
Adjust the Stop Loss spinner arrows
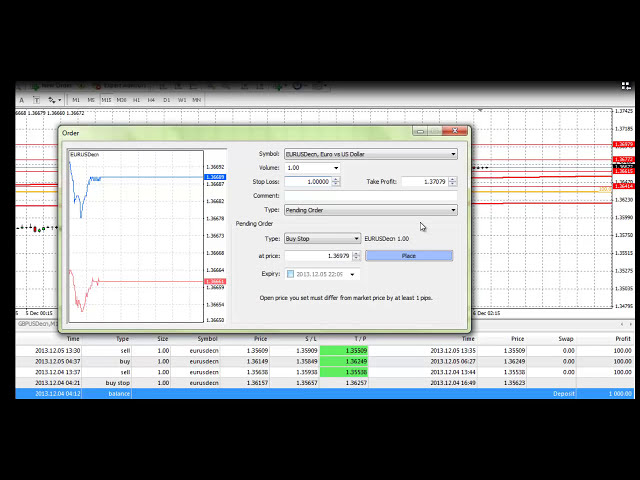pyautogui.click(x=336, y=182)
